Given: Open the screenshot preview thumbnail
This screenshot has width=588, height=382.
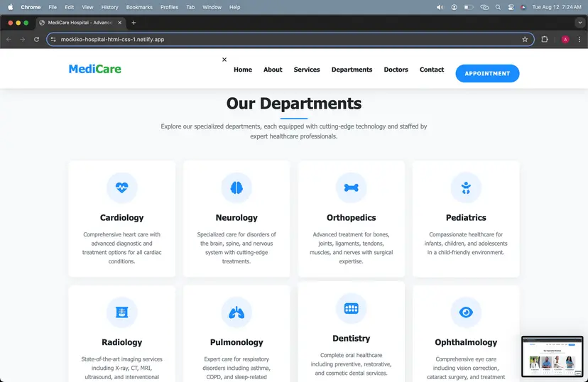Looking at the screenshot, I should pyautogui.click(x=552, y=356).
